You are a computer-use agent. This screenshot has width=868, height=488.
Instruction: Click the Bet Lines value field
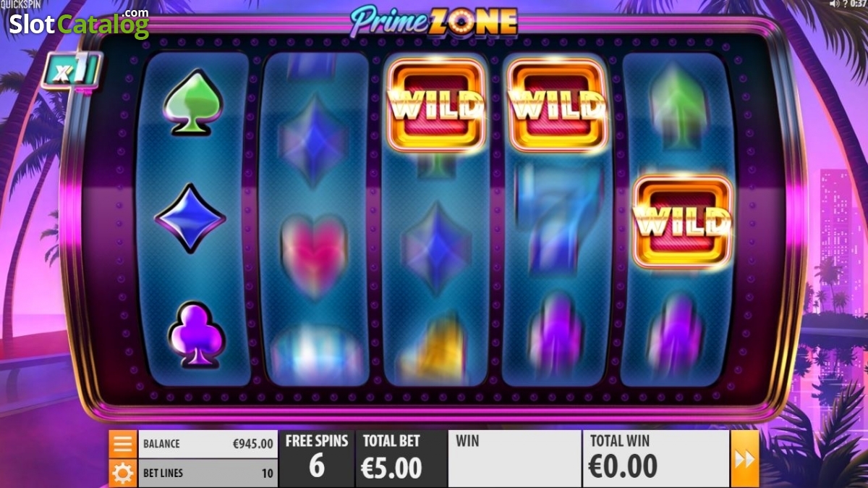[x=208, y=474]
